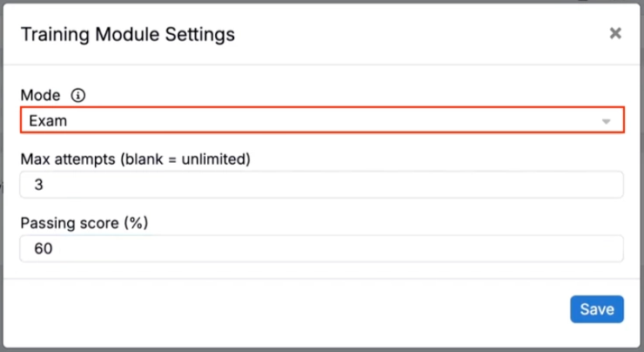Select the Exam value text
The height and width of the screenshot is (352, 644).
click(x=48, y=121)
